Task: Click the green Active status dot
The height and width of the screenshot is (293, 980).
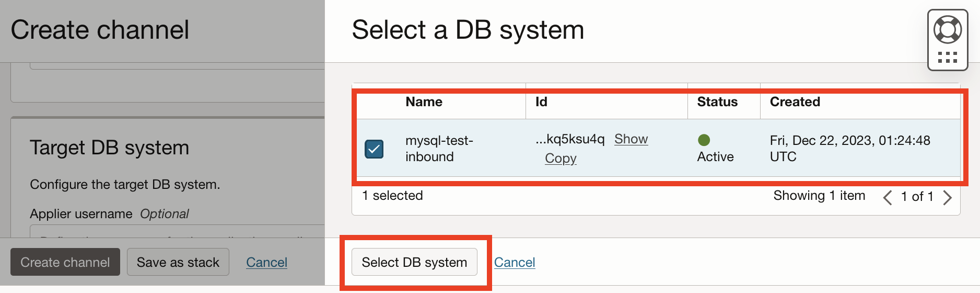Action: (x=704, y=140)
